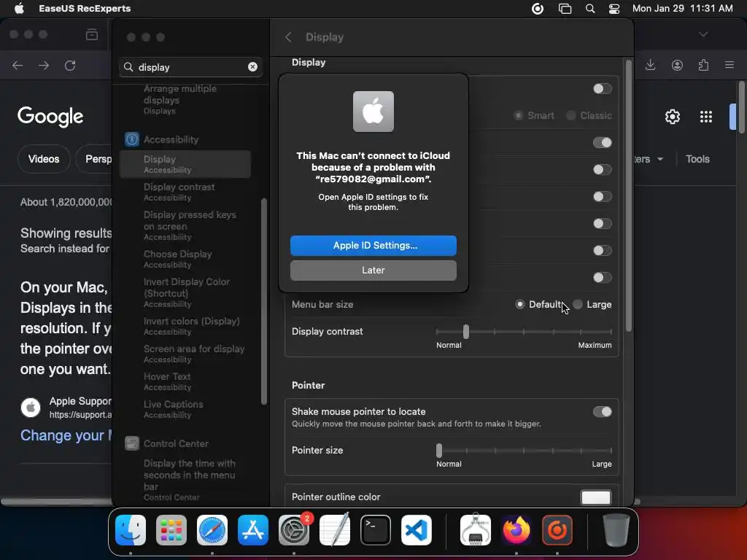747x560 pixels.
Task: Open the Accessibility section in sidebar
Action: coord(171,139)
